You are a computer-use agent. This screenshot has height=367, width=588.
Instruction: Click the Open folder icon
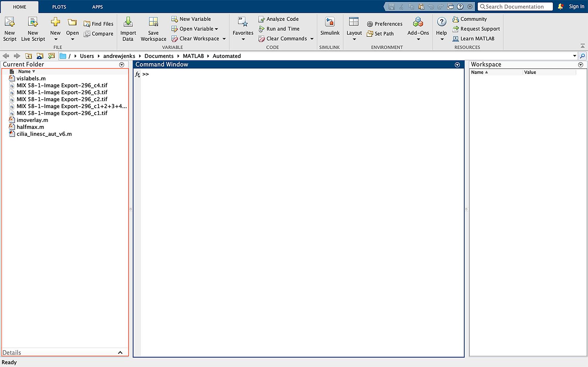click(x=72, y=23)
